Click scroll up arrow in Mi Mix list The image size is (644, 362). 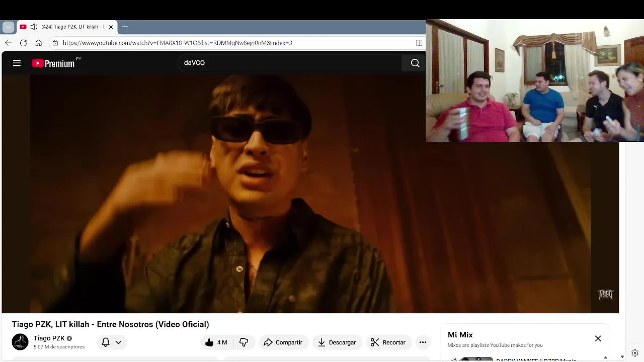[x=605, y=357]
